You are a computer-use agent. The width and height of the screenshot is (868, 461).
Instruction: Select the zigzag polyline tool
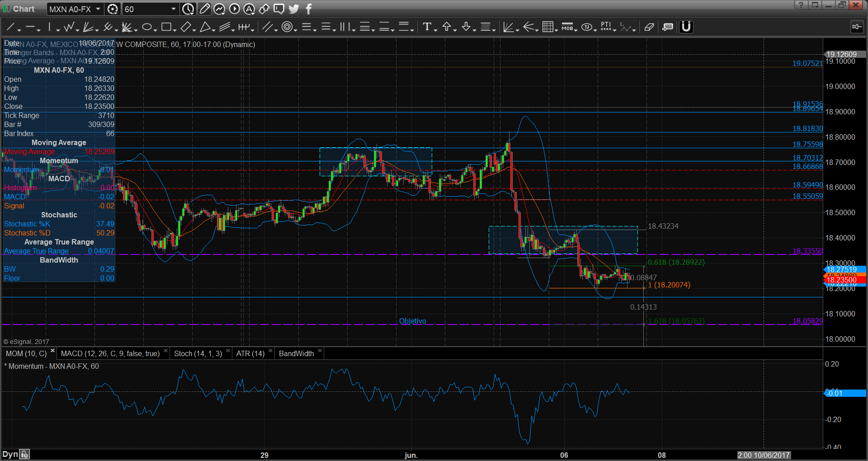(x=69, y=27)
